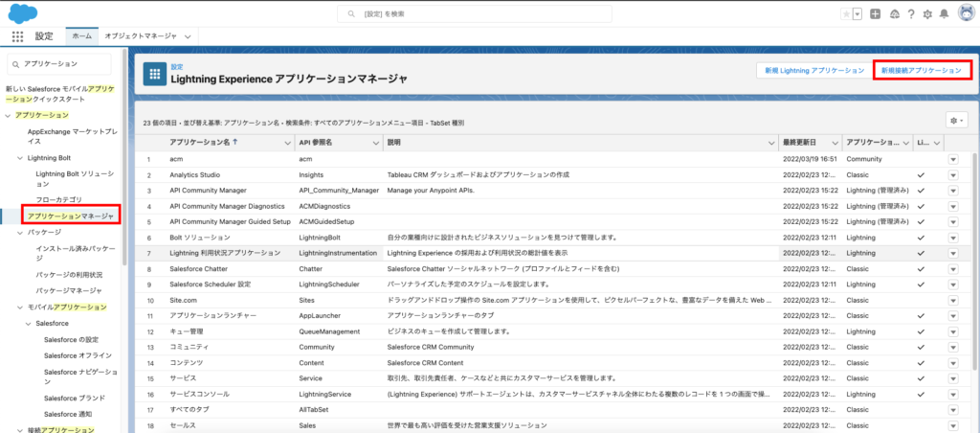
Task: Open the favorites list dropdown arrow
Action: click(857, 13)
